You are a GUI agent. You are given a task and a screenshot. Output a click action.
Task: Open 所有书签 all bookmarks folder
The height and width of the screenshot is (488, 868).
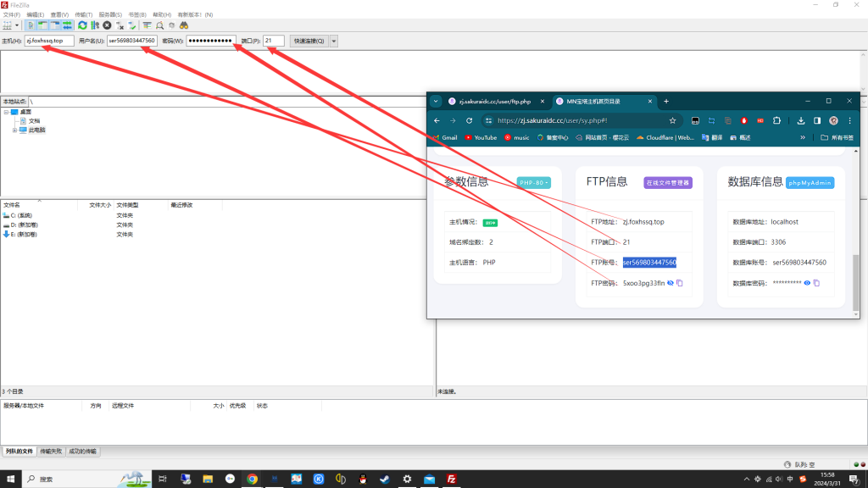click(x=837, y=138)
